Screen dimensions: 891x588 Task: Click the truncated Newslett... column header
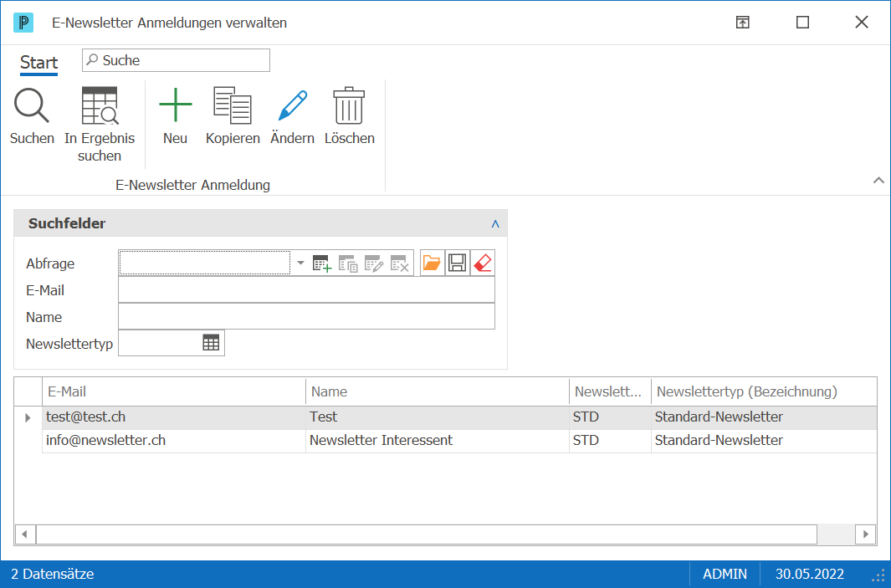[610, 391]
